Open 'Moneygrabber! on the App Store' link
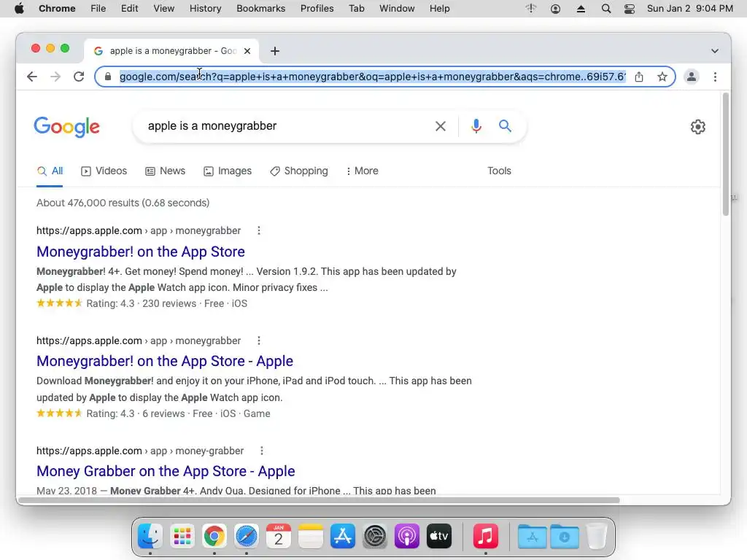 [x=141, y=252]
